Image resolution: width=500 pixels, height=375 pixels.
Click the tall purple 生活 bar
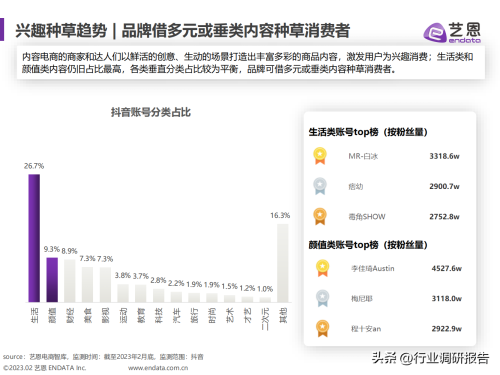point(34,238)
